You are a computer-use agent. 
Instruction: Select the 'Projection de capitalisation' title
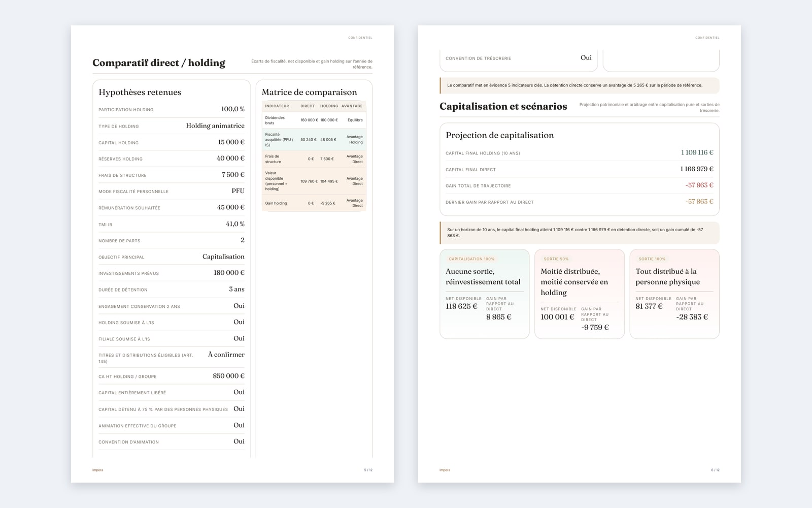pyautogui.click(x=499, y=135)
